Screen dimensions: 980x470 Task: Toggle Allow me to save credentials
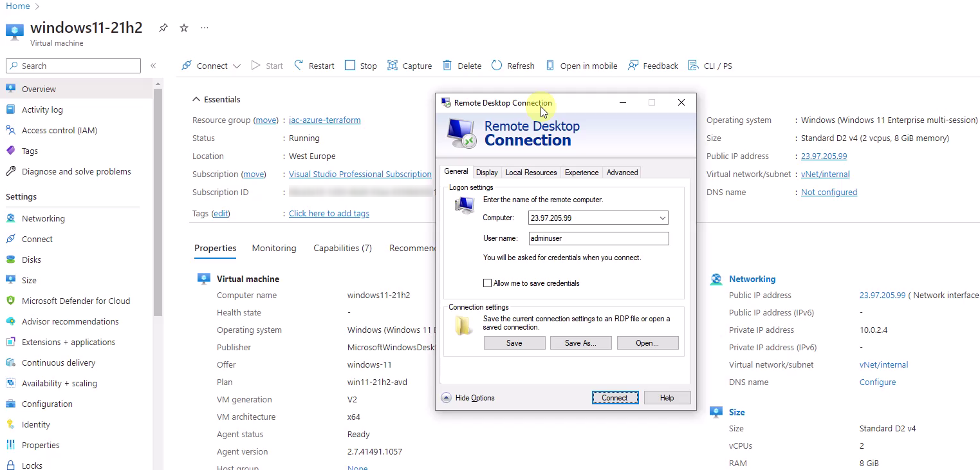(x=487, y=283)
